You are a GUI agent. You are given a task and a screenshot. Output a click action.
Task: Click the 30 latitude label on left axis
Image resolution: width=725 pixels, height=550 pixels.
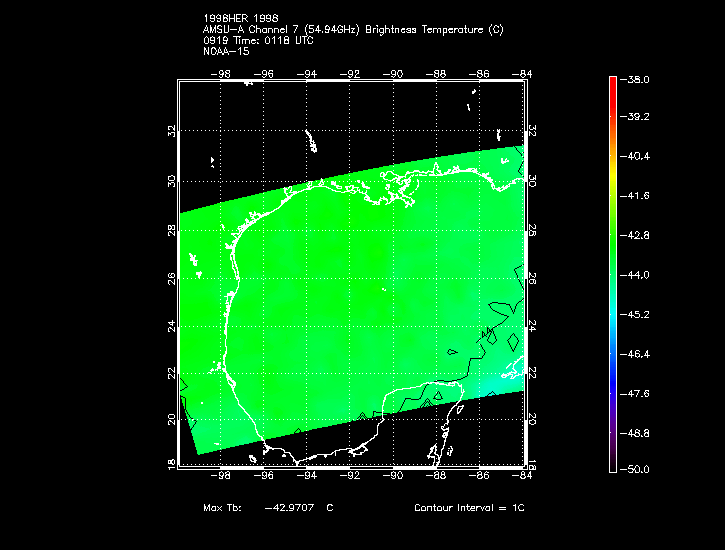[x=172, y=180]
